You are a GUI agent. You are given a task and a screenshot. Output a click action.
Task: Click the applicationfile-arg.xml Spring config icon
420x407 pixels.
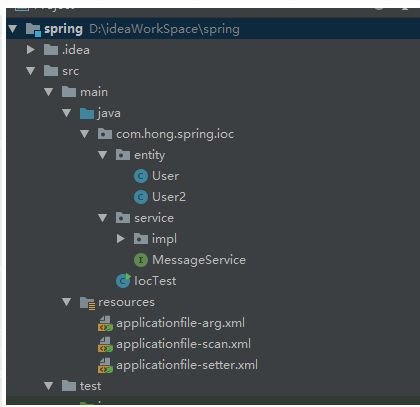[105, 323]
